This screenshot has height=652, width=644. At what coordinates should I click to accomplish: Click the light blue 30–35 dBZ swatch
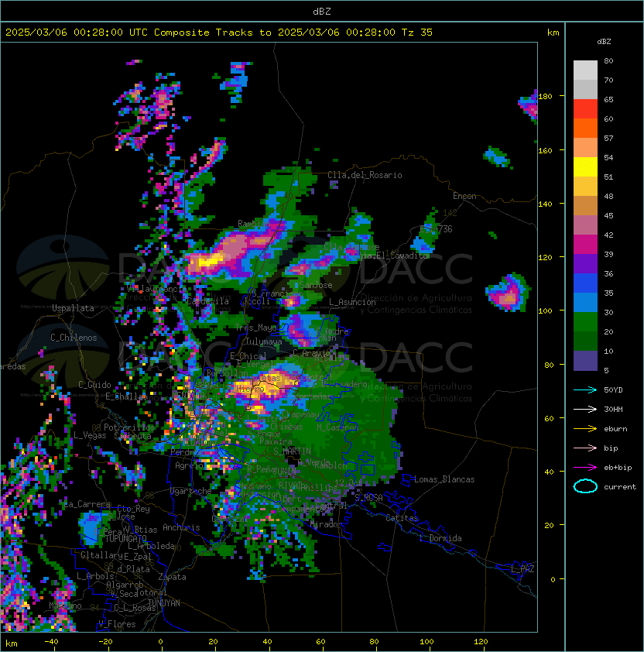(x=585, y=302)
